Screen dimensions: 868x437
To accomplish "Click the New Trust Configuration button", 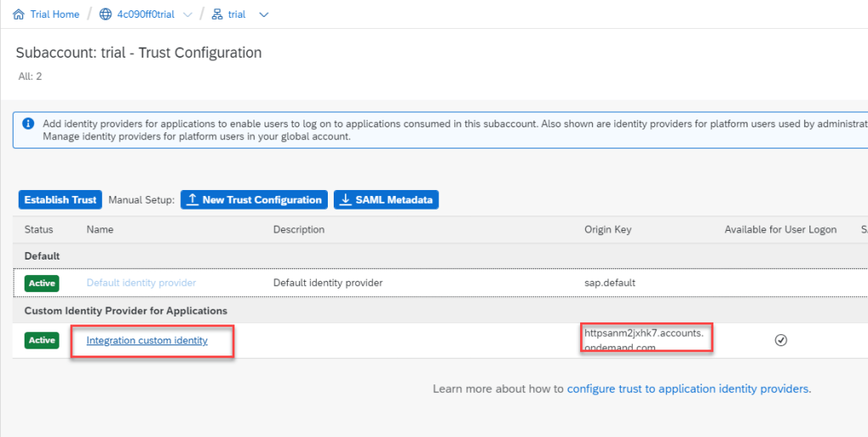I will pyautogui.click(x=254, y=200).
